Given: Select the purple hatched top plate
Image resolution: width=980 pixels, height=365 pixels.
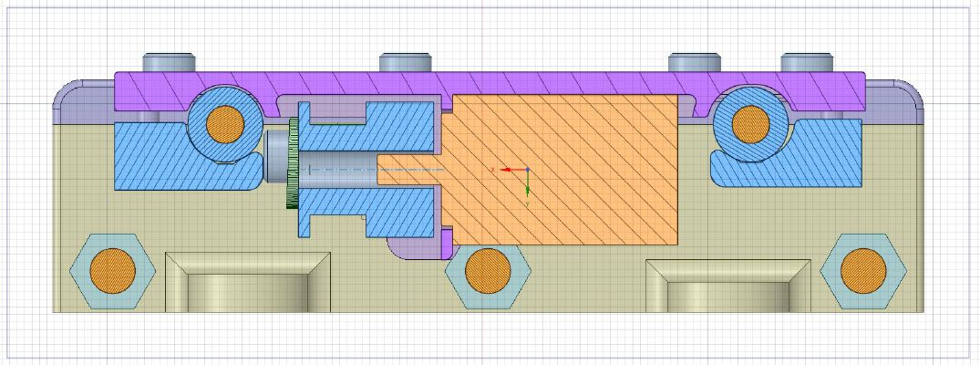Looking at the screenshot, I should click(490, 83).
